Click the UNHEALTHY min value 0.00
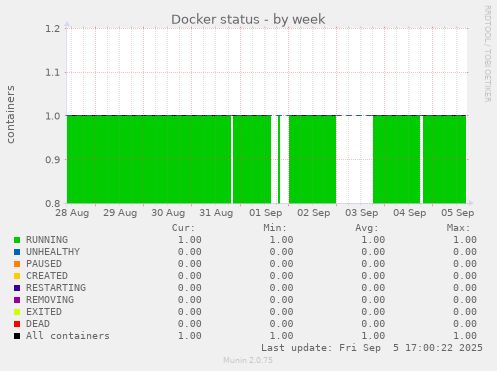Image resolution: width=497 pixels, height=371 pixels. coord(281,252)
